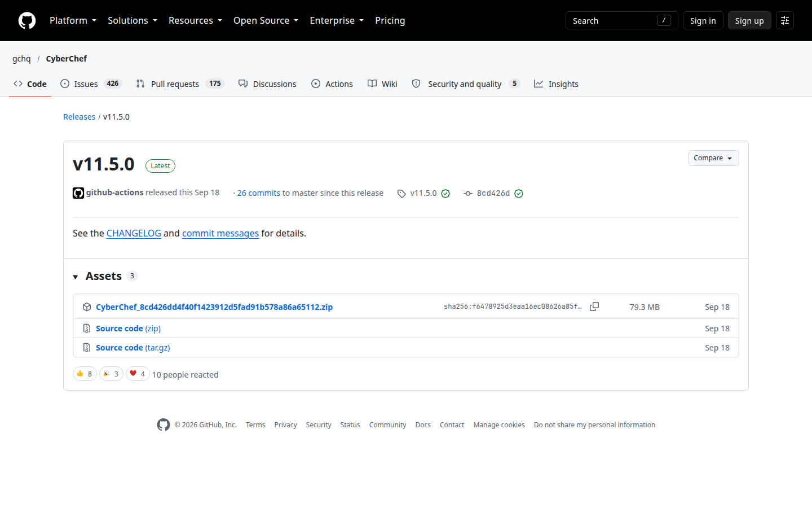Expand the Open Source menu

[266, 20]
